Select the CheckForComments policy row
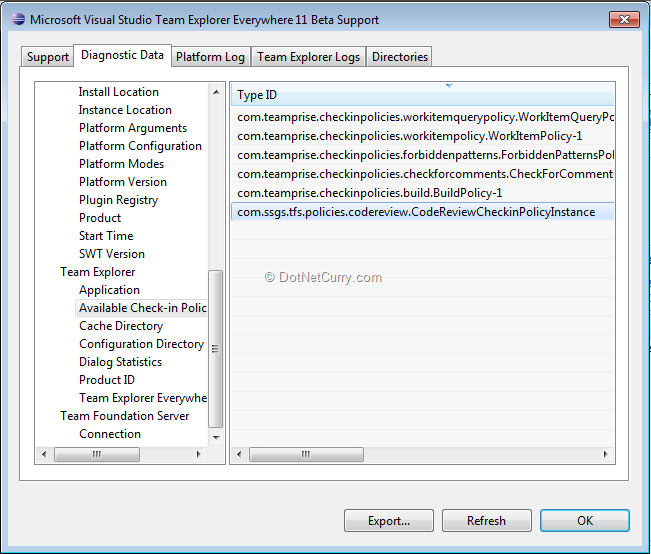This screenshot has width=651, height=554. coord(422,174)
